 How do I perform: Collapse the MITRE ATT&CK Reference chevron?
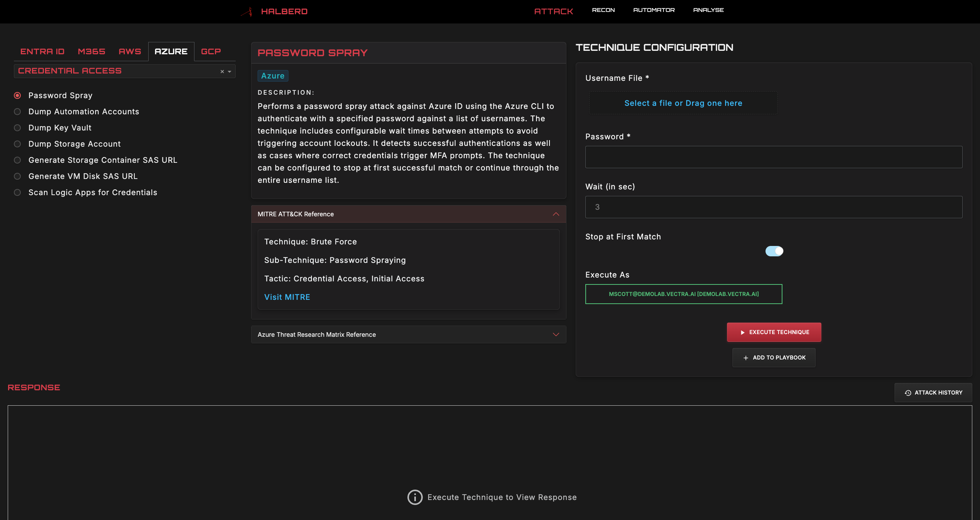pos(556,214)
